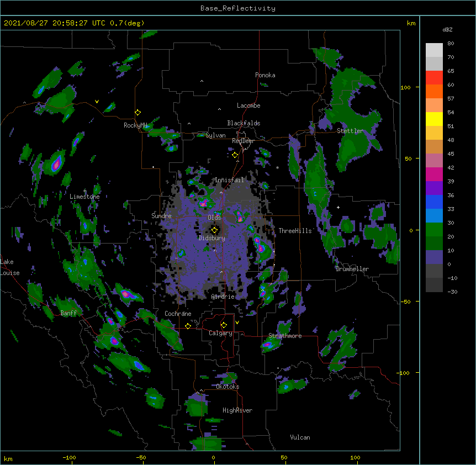Viewport: 476px width, 465px height.
Task: Select the Didsbury label
Action: (211, 238)
